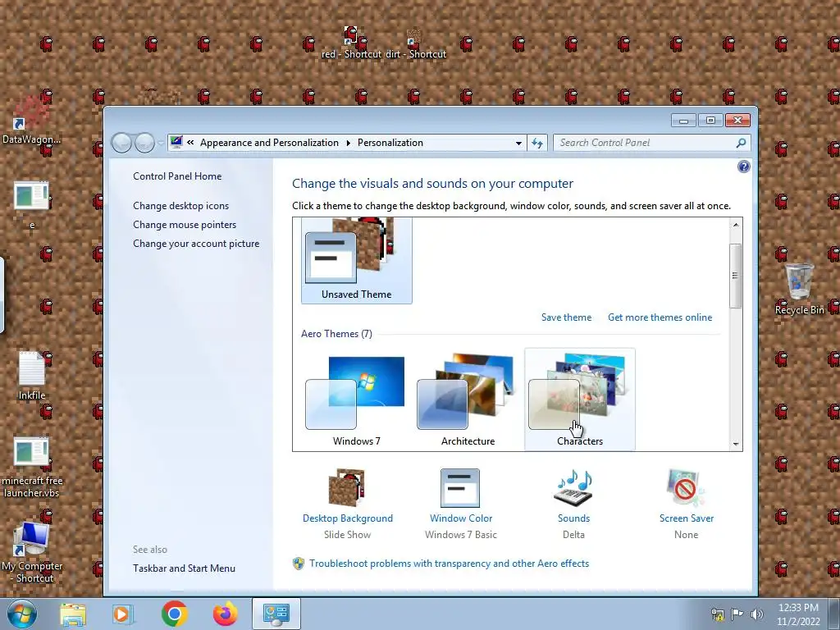This screenshot has height=630, width=840.
Task: Click the Control Panel icon in address bar
Action: (x=176, y=143)
